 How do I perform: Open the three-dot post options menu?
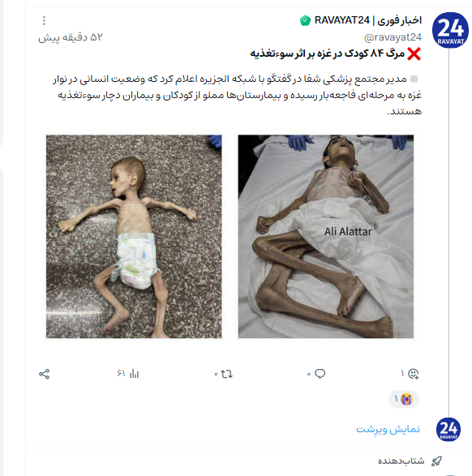click(x=45, y=20)
